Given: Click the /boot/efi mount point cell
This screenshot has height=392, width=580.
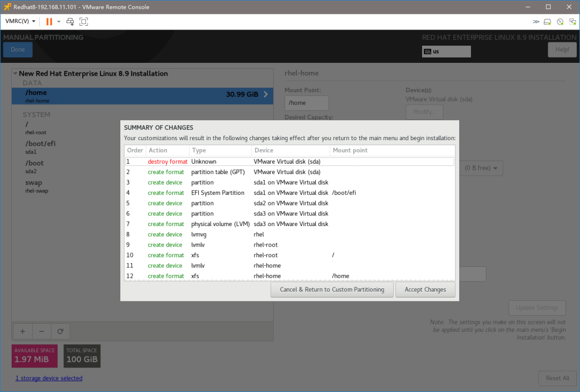Looking at the screenshot, I should (344, 193).
